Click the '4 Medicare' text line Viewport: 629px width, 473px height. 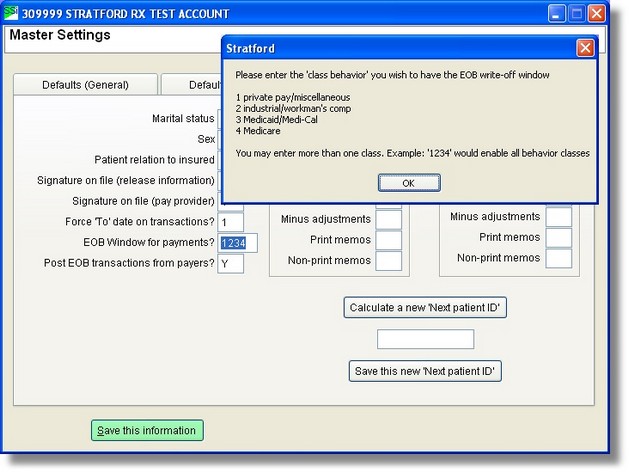point(258,131)
